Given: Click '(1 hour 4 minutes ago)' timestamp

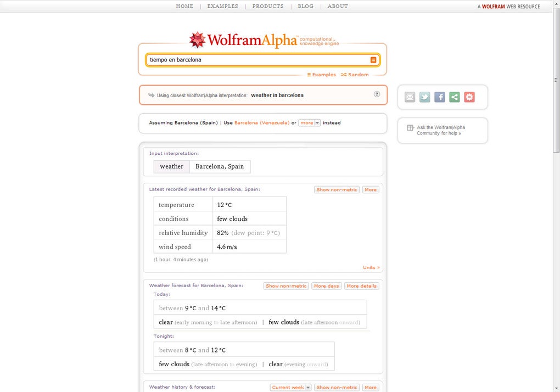Looking at the screenshot, I should 181,260.
